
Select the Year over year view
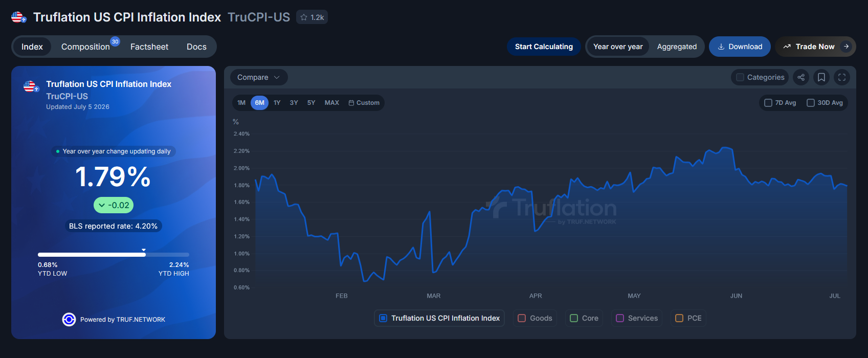click(618, 47)
